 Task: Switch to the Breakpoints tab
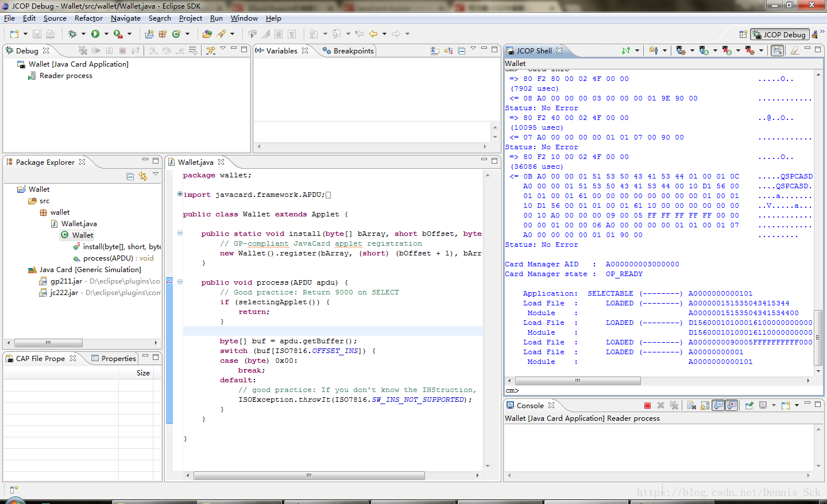[x=348, y=51]
